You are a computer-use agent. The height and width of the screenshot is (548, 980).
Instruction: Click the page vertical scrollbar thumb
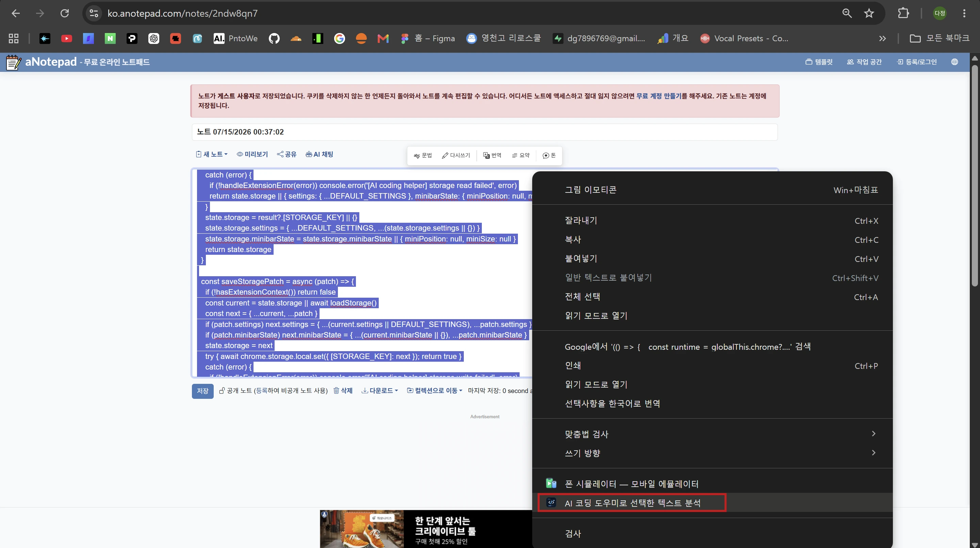(974, 175)
